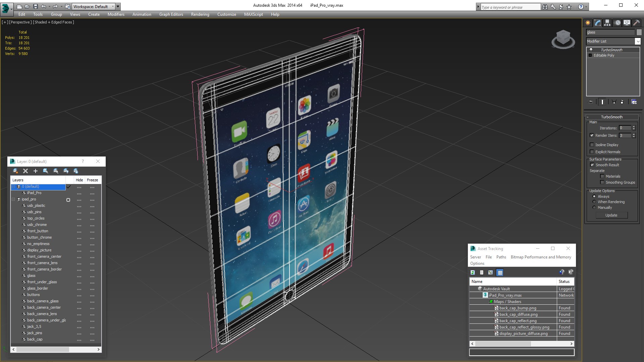This screenshot has height=362, width=644.
Task: Create new layer in Layer dialog
Action: pyautogui.click(x=15, y=171)
